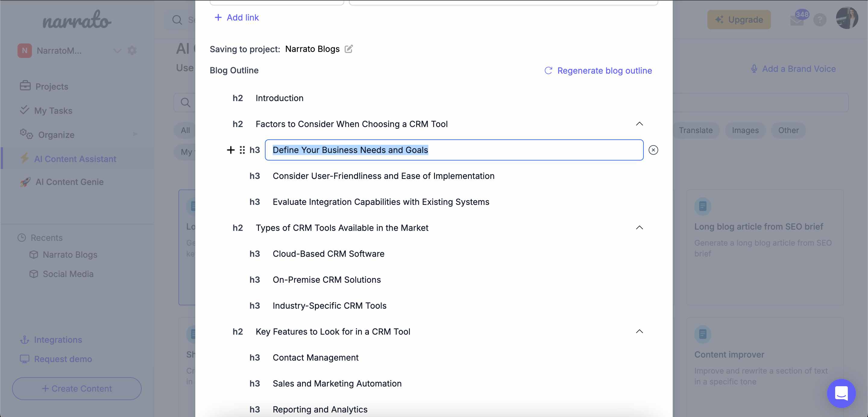
Task: Edit the saving project pencil icon
Action: coord(349,49)
